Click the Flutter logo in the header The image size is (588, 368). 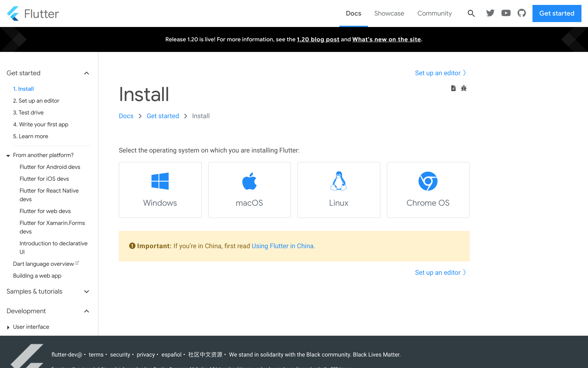tap(33, 13)
